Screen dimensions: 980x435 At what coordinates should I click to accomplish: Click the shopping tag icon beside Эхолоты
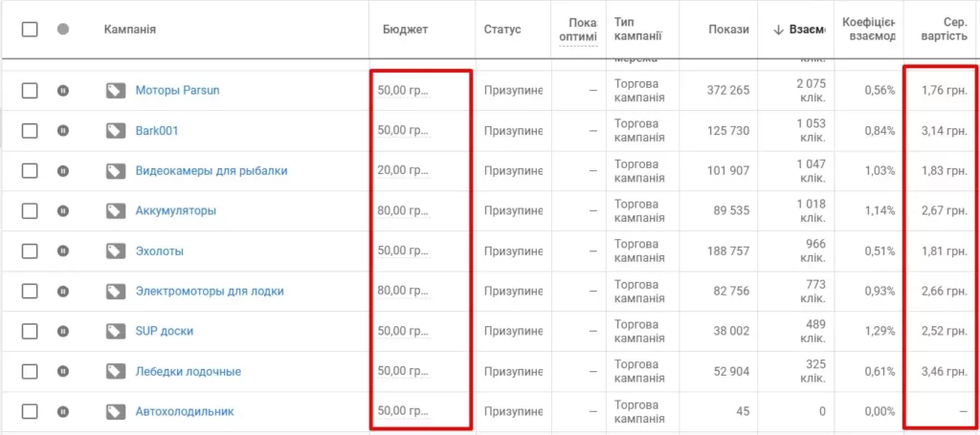coord(115,251)
